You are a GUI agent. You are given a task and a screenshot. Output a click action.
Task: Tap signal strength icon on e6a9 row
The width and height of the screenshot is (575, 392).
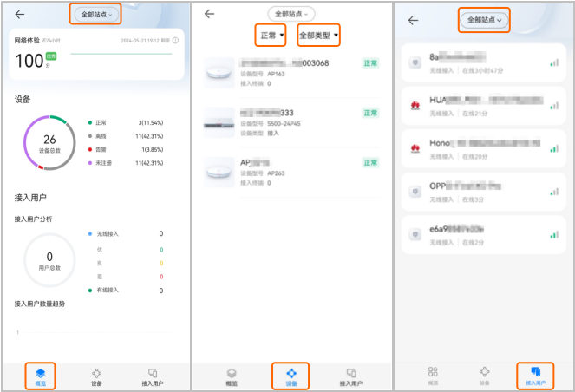tap(554, 234)
